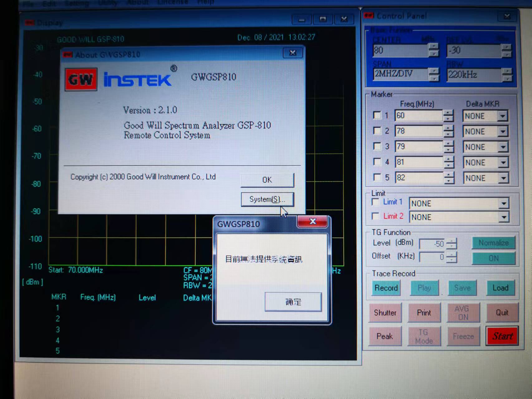532x399 pixels.
Task: Confirm the GWGSP810 message with 确定
Action: [x=293, y=302]
